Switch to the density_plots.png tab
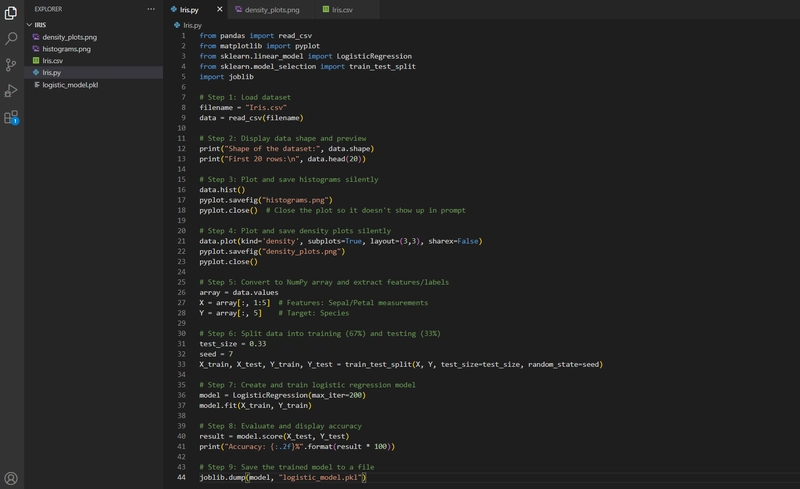800x489 pixels. (x=267, y=10)
